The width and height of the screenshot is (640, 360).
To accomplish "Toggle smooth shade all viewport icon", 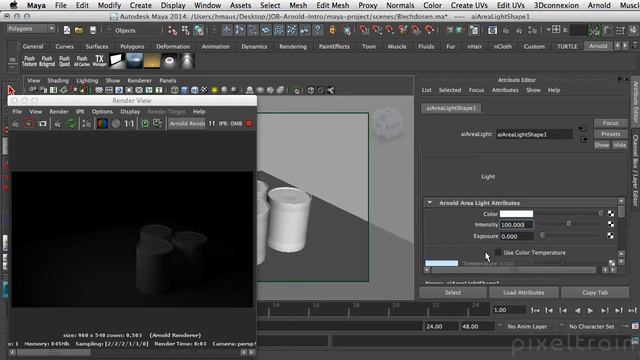I will tap(184, 90).
